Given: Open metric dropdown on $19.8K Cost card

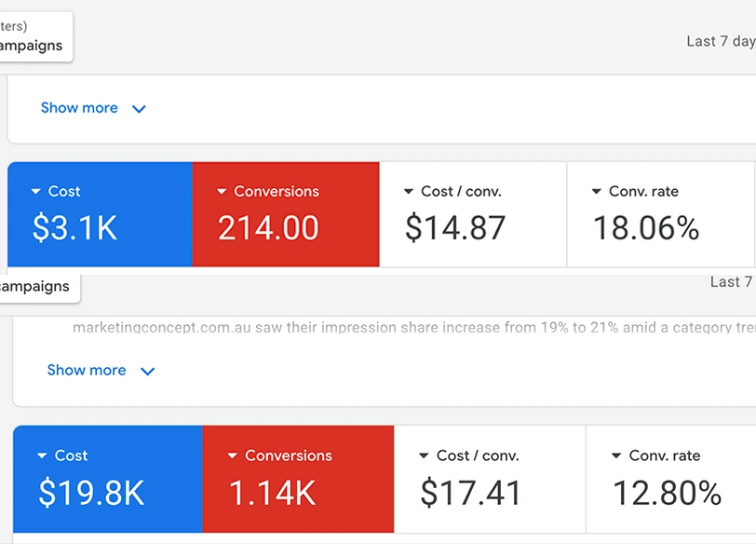Looking at the screenshot, I should click(x=42, y=456).
